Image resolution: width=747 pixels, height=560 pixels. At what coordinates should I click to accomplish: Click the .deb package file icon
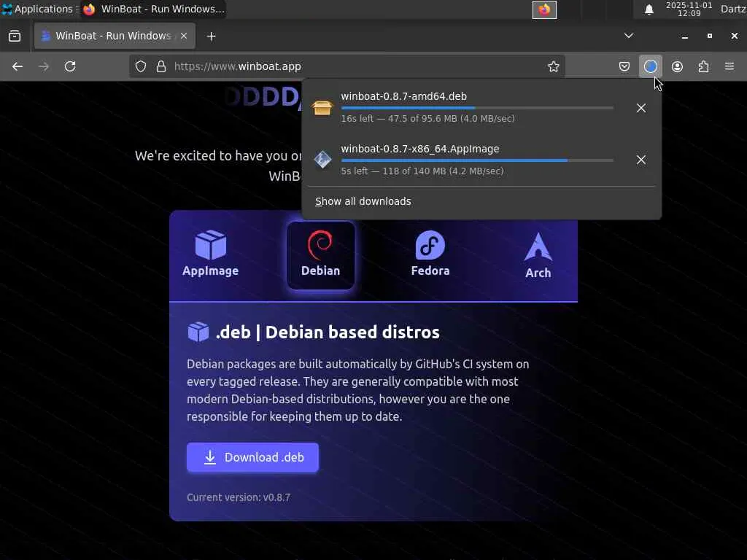coord(322,108)
